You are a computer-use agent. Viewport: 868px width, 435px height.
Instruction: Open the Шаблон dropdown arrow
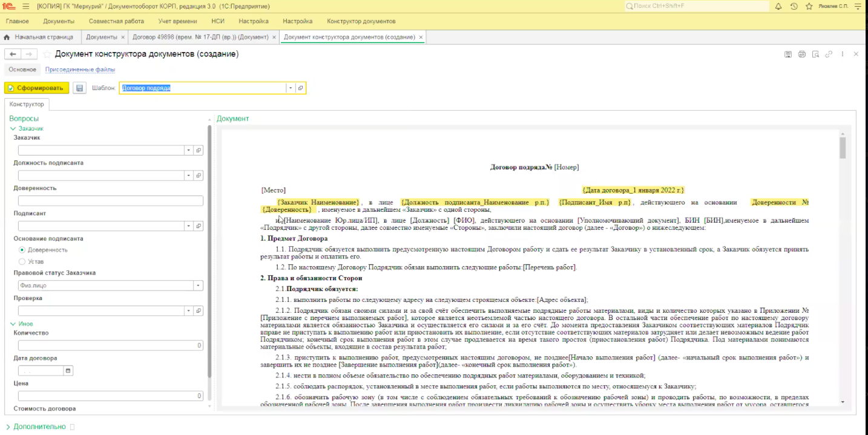[290, 88]
